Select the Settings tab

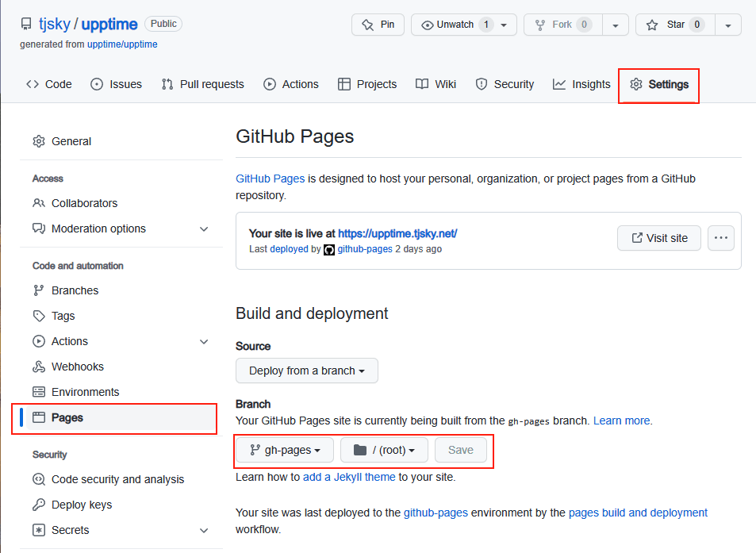(x=659, y=84)
